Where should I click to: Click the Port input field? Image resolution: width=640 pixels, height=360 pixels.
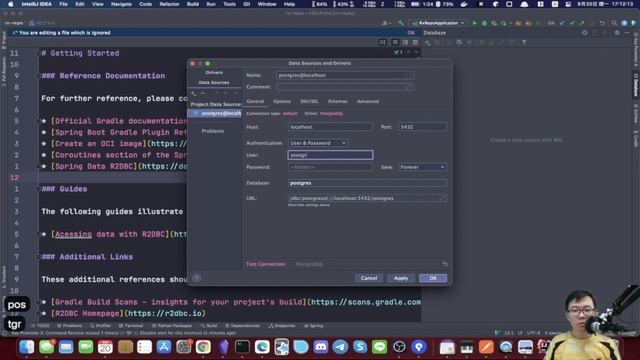coord(422,127)
